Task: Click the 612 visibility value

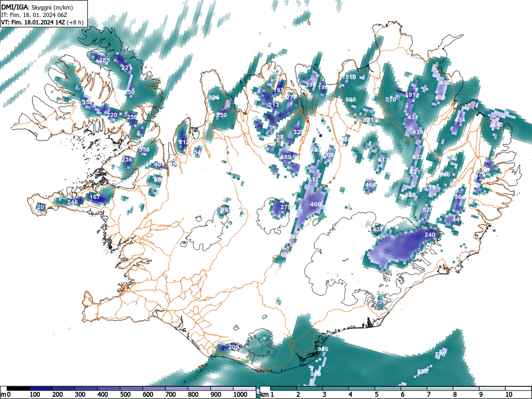Action: [313, 179]
